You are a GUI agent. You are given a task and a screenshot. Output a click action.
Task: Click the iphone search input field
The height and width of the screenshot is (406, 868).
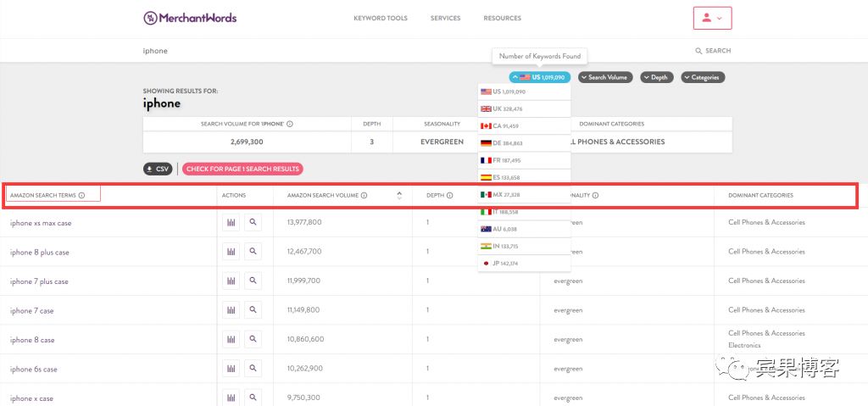click(409, 50)
